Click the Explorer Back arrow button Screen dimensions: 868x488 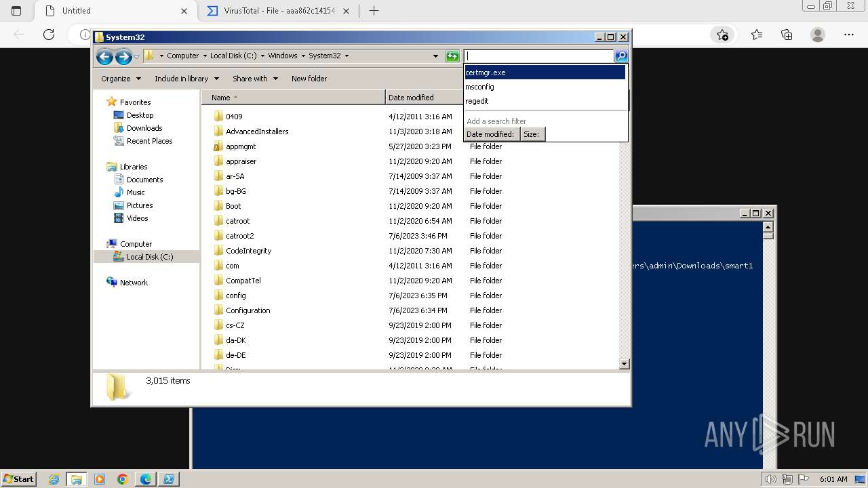pyautogui.click(x=104, y=56)
